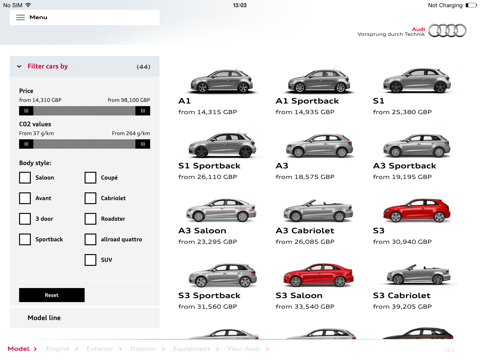480x360 pixels.
Task: Click the Reset filters button
Action: pos(52,295)
